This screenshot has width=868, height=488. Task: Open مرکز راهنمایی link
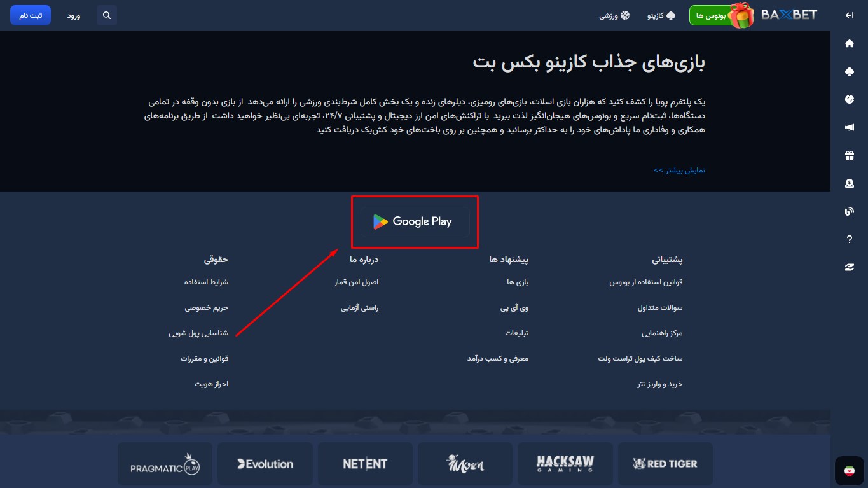coord(663,333)
